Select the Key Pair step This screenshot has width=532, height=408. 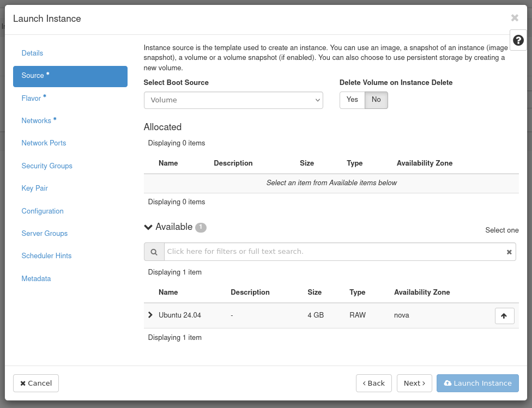pos(34,188)
